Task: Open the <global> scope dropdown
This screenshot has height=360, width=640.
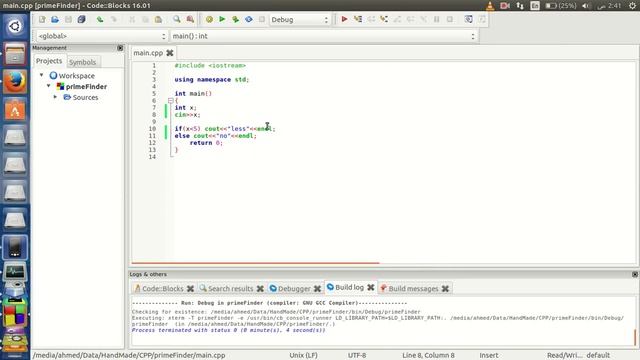Action: point(102,36)
